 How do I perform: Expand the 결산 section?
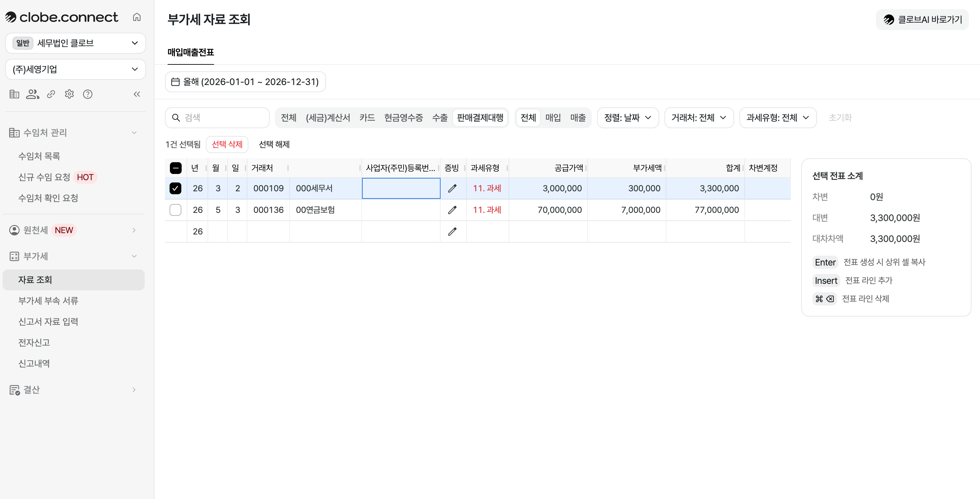point(73,389)
